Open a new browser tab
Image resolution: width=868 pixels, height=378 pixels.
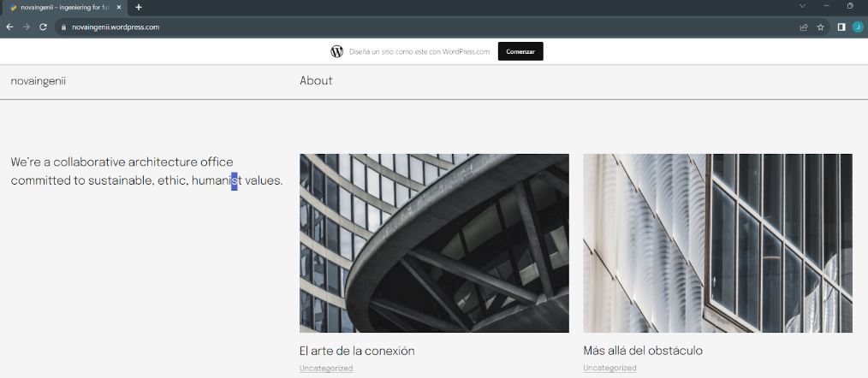point(139,7)
